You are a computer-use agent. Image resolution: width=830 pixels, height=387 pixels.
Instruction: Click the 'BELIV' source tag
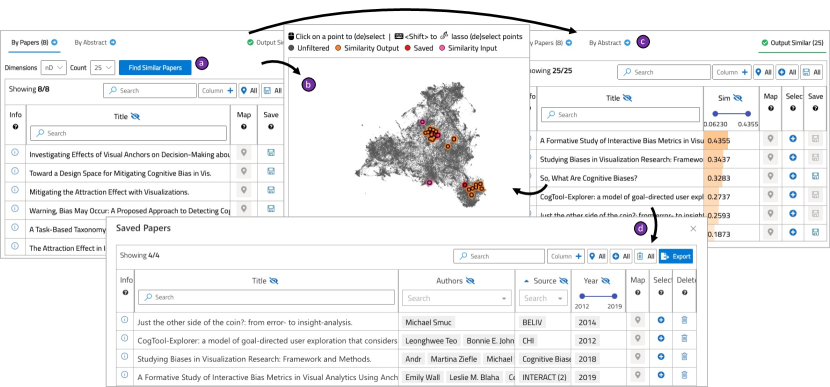coord(533,322)
